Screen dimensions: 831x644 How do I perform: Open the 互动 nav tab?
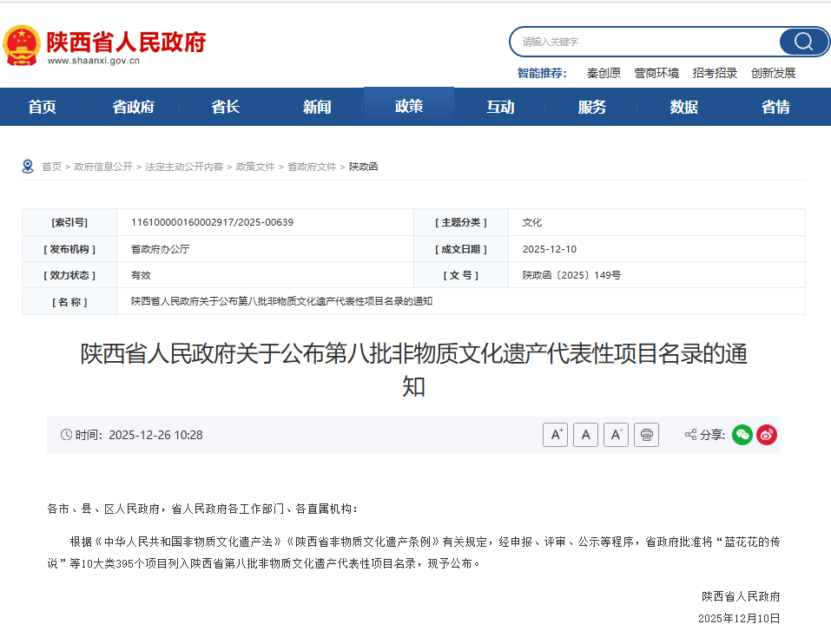500,107
